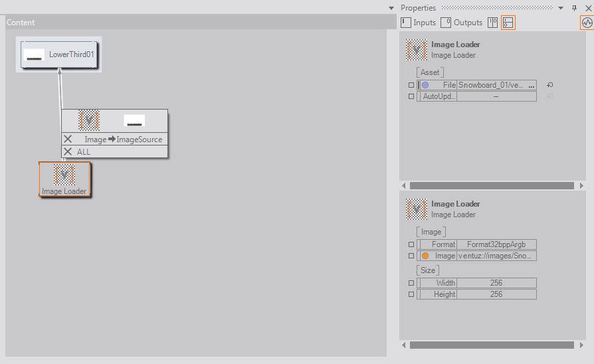Open the Properties panel options dropdown
This screenshot has width=594, height=364.
pos(561,8)
